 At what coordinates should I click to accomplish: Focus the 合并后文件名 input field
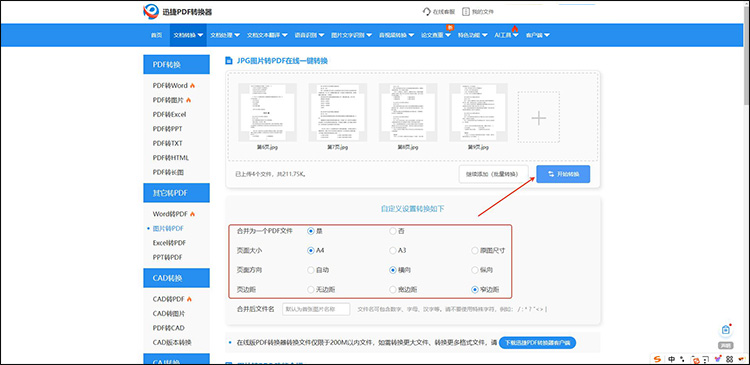[x=316, y=309]
